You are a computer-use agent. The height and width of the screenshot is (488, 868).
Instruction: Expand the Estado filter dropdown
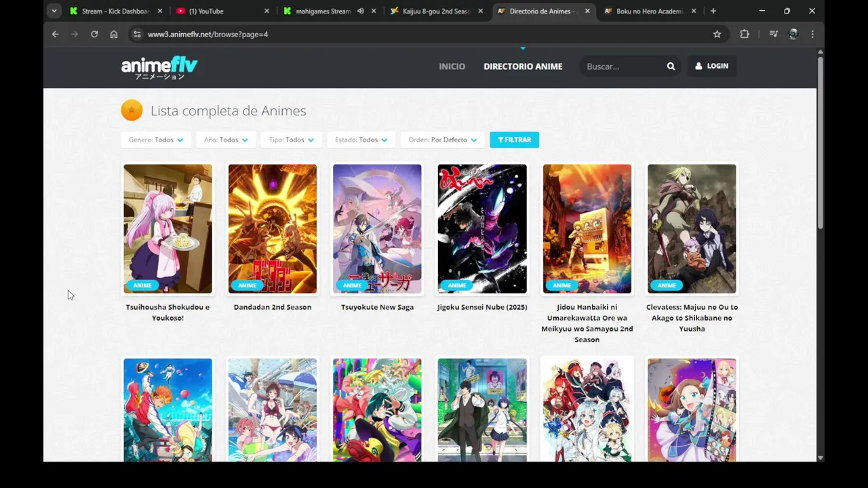(x=361, y=140)
